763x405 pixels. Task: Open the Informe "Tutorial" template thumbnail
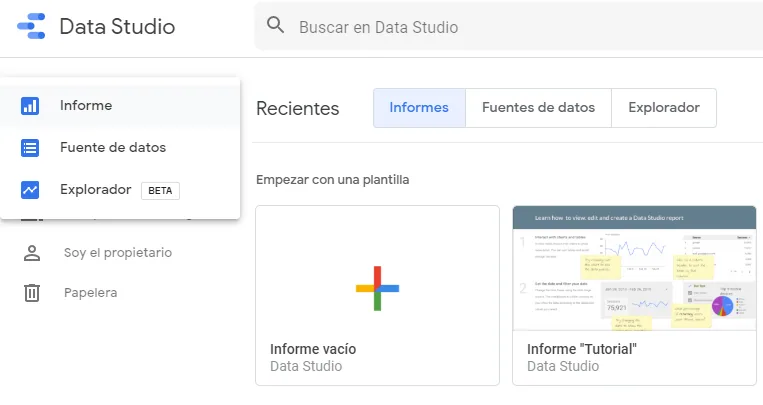pos(635,268)
